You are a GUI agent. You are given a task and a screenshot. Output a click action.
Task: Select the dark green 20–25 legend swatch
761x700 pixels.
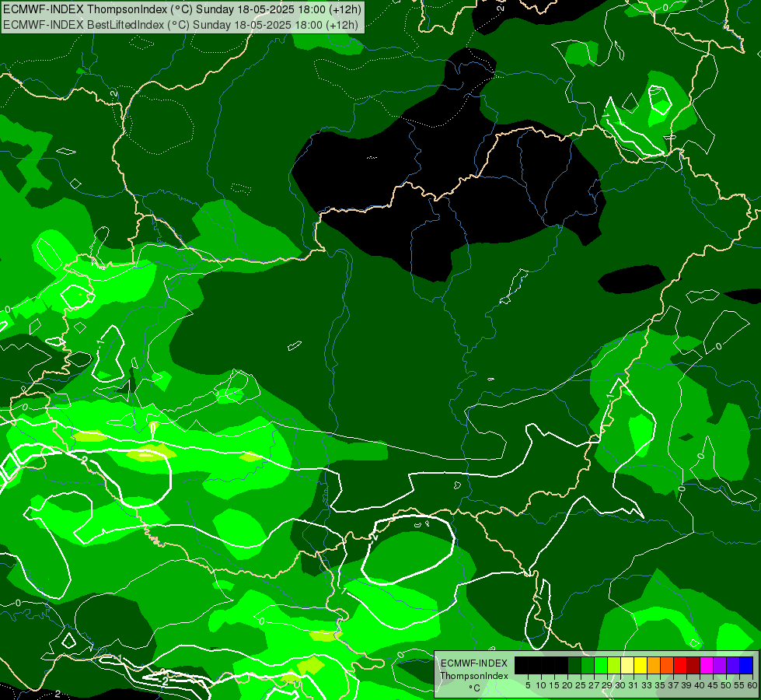tap(574, 666)
